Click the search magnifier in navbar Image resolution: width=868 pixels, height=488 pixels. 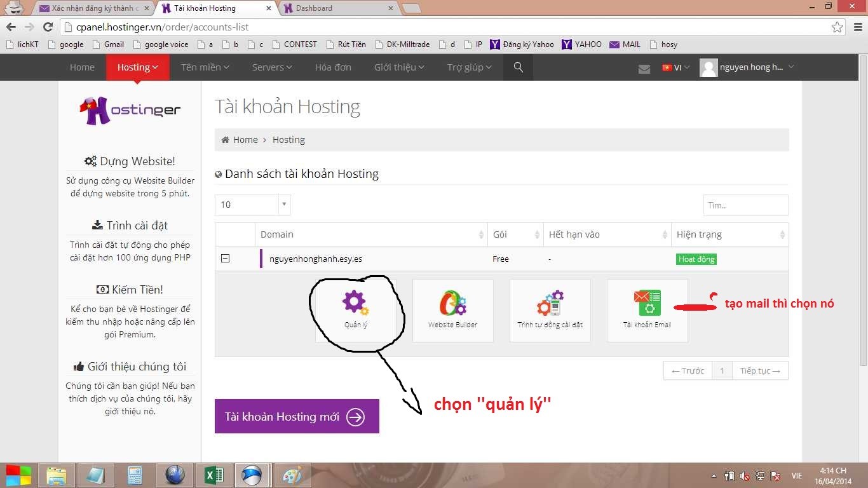point(519,67)
